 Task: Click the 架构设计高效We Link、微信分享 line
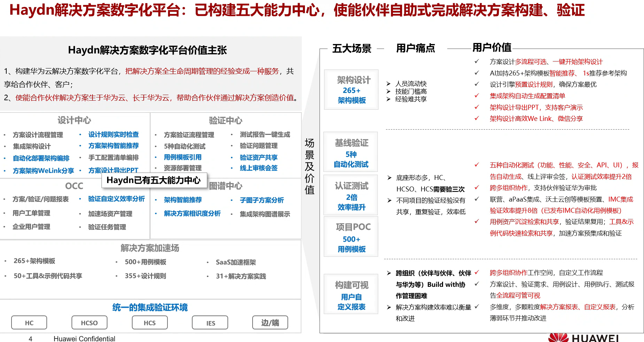pyautogui.click(x=536, y=119)
